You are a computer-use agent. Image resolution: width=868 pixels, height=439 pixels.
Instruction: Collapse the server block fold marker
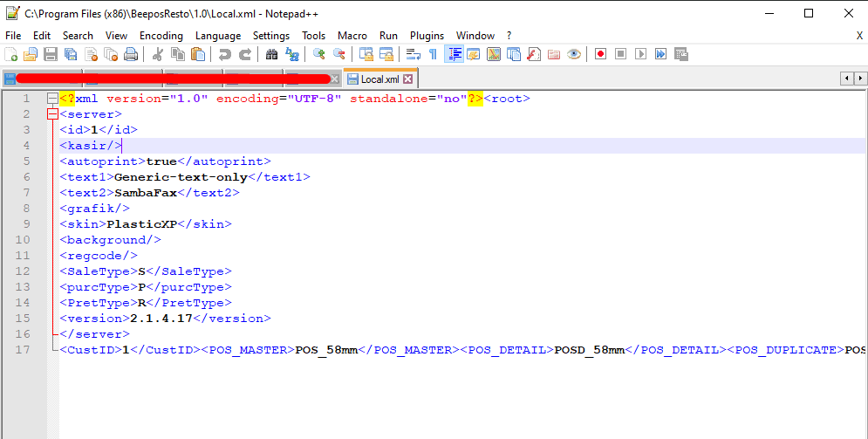(x=52, y=114)
